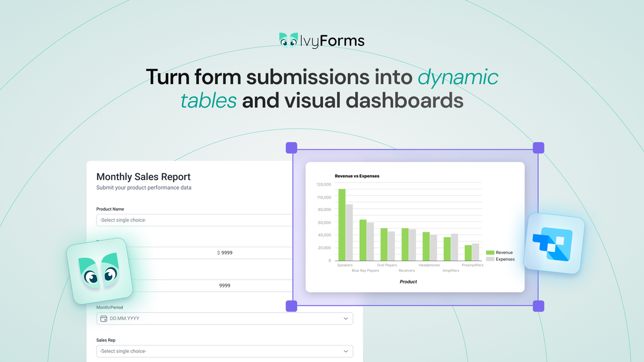Click the 60,000 y-axis value

[325, 222]
